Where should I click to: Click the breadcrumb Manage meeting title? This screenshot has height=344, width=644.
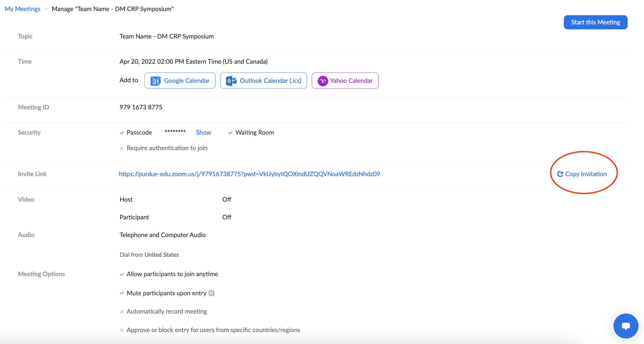click(113, 9)
